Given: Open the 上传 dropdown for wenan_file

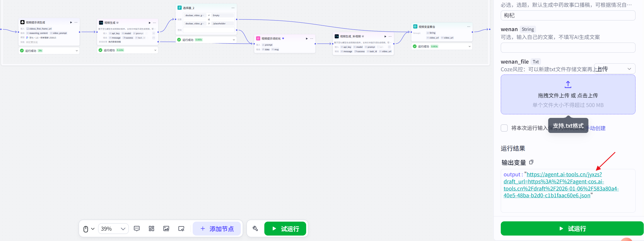Looking at the screenshot, I should click(x=614, y=69).
